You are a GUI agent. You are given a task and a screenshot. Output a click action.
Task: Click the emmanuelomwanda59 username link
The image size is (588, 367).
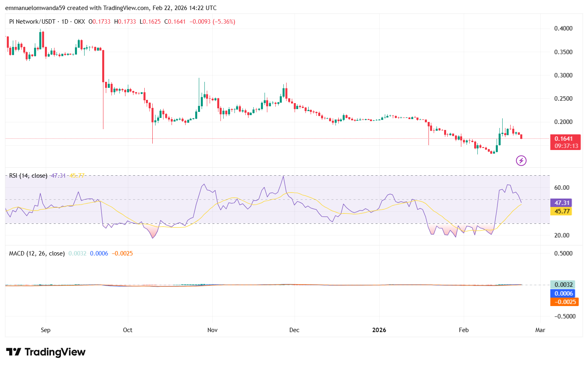[34, 7]
